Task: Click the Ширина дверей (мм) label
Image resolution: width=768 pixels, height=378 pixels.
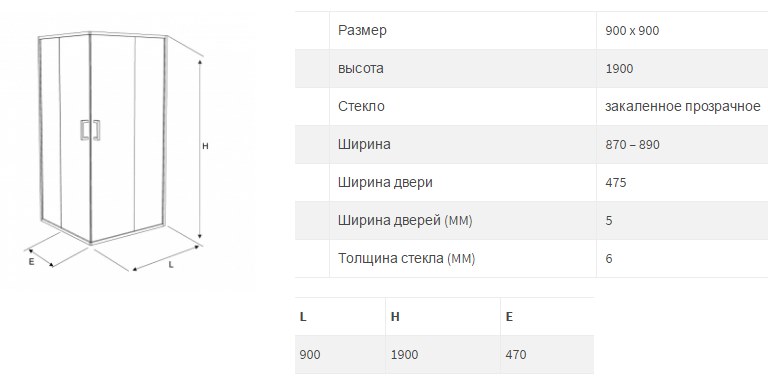Action: click(x=405, y=220)
